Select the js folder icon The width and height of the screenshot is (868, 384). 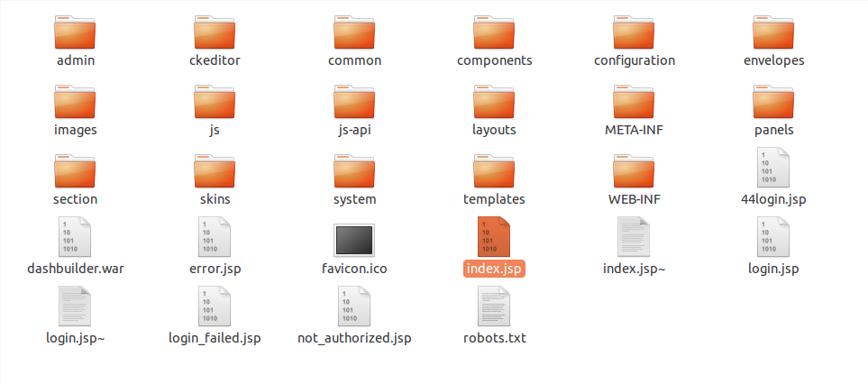215,102
